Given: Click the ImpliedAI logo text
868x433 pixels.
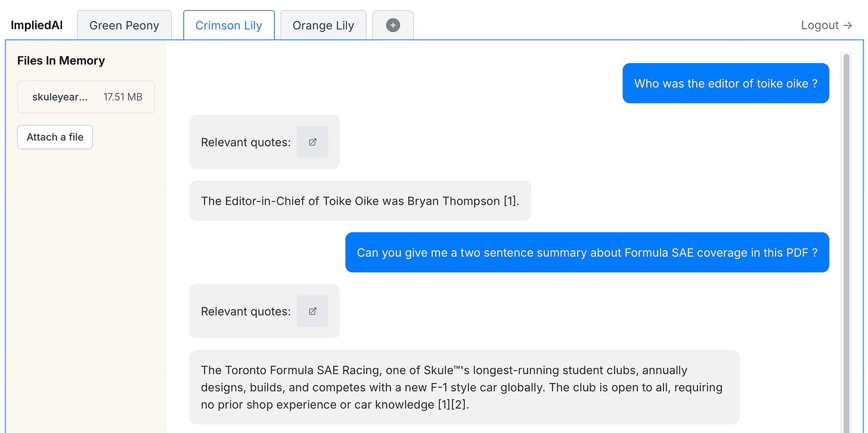Looking at the screenshot, I should click(x=37, y=25).
